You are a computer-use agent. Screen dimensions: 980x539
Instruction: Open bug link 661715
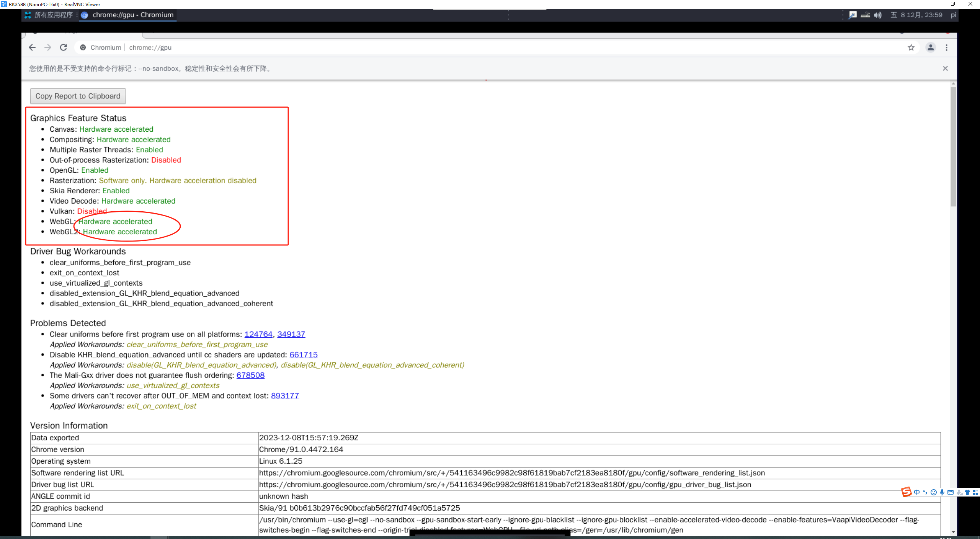[x=303, y=355]
